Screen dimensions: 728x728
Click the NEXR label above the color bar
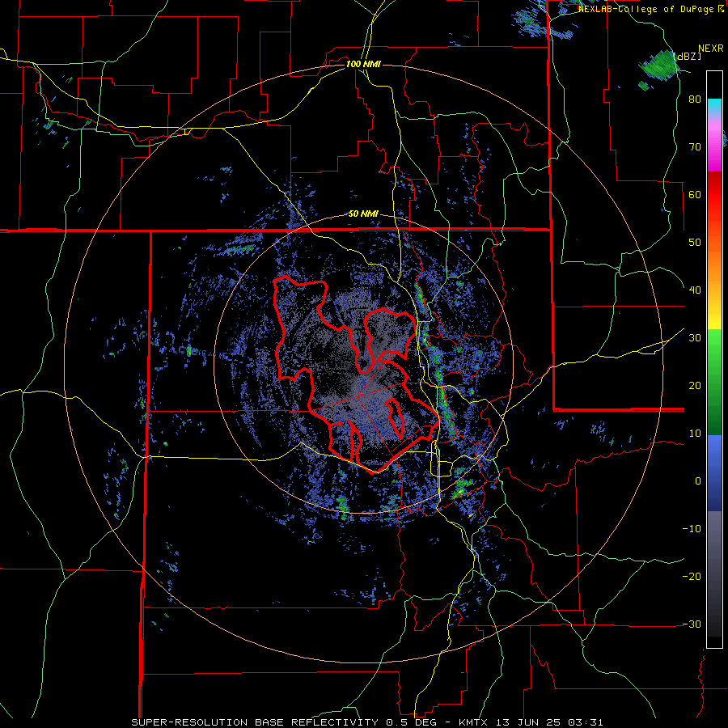[711, 49]
